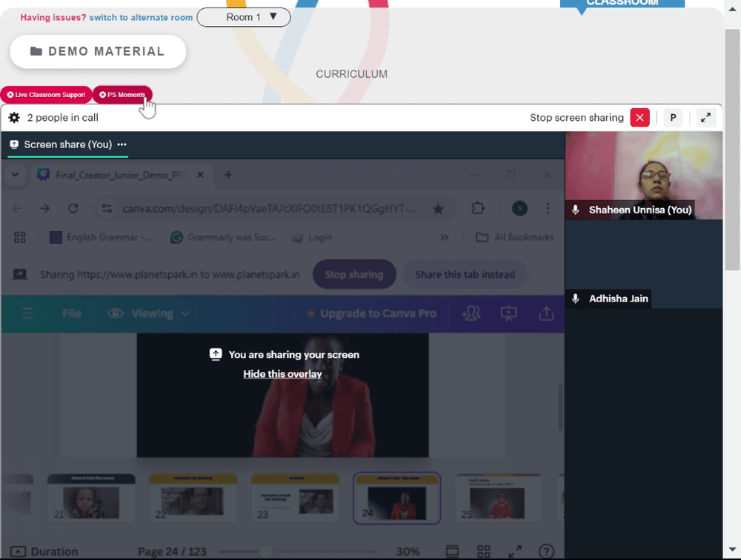The width and height of the screenshot is (741, 560).
Task: View site information icon in address bar
Action: 107,208
